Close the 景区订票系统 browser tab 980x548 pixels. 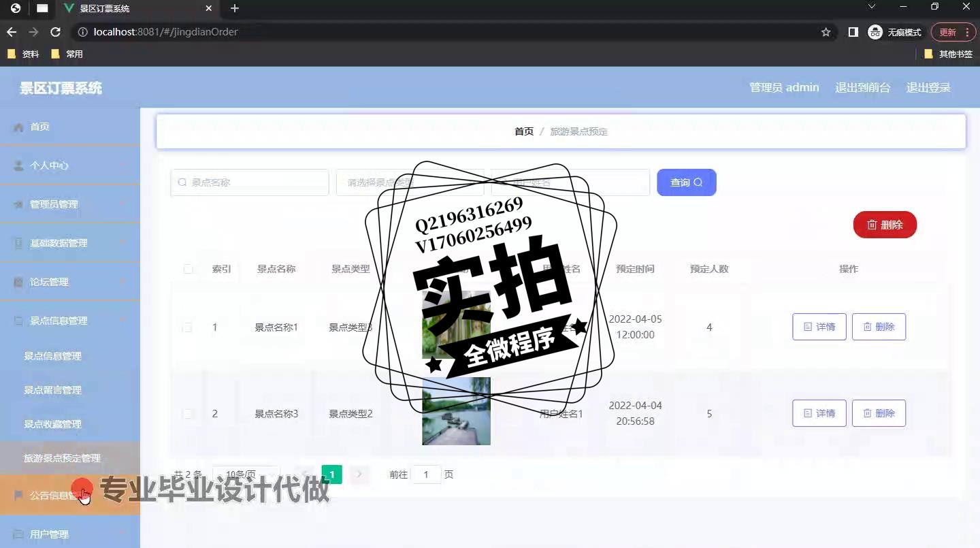tap(209, 8)
